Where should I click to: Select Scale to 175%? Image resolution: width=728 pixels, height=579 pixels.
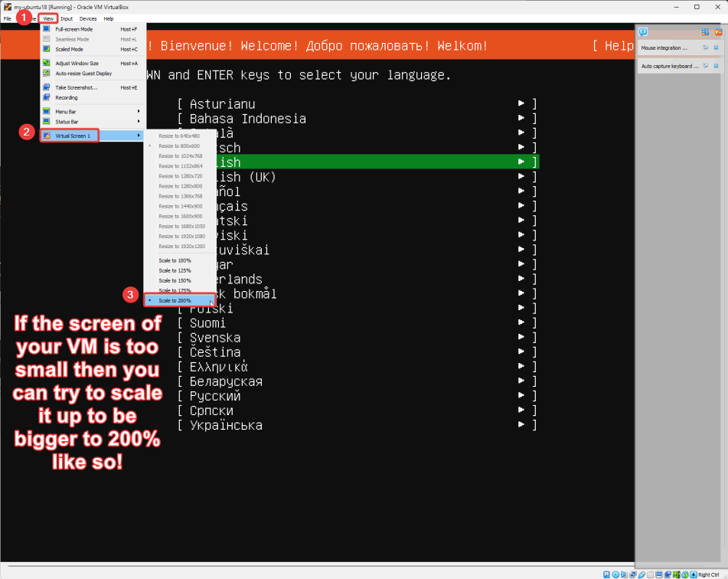pos(180,290)
